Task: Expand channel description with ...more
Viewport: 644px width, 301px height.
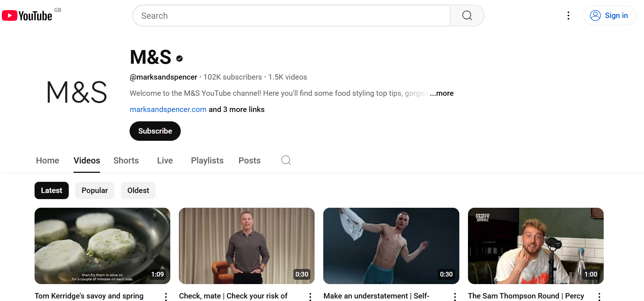Action: (x=442, y=93)
